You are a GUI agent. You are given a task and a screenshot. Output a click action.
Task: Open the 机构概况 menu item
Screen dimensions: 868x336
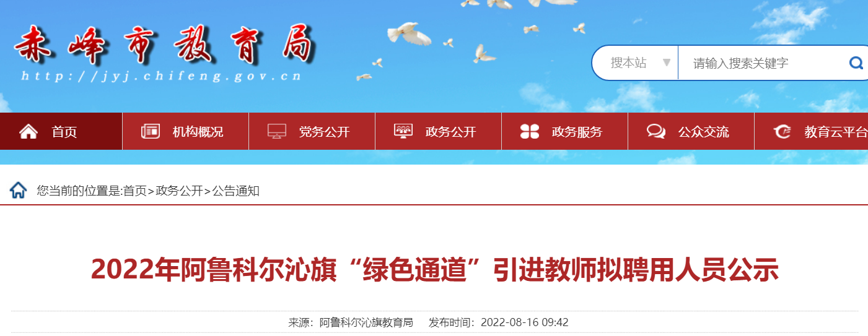pyautogui.click(x=186, y=131)
